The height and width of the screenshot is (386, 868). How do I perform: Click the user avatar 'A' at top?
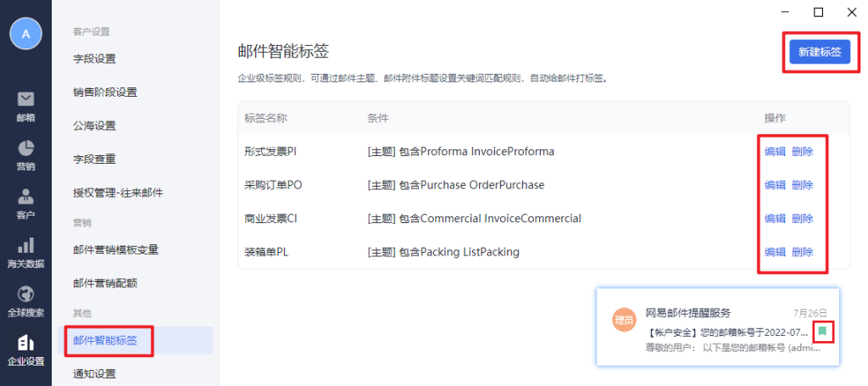coord(25,33)
